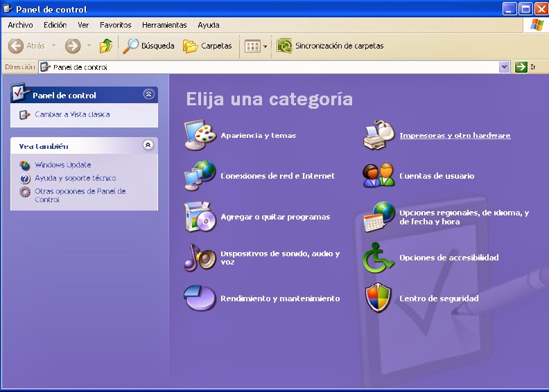Click the Conexiones de red e Internet globe icon
Viewport: 549px width, 392px height.
(x=200, y=175)
